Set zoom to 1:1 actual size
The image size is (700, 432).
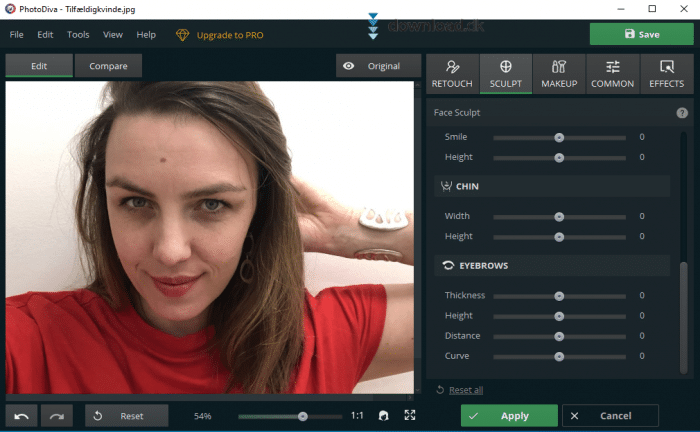point(357,416)
